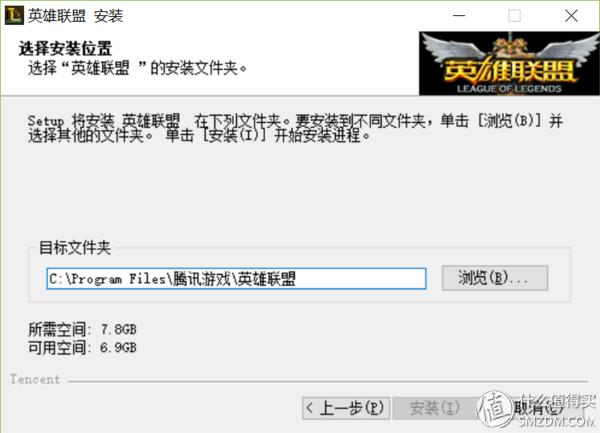Click the 值 watermark circle logo
Image resolution: width=600 pixels, height=433 pixels.
(x=494, y=409)
